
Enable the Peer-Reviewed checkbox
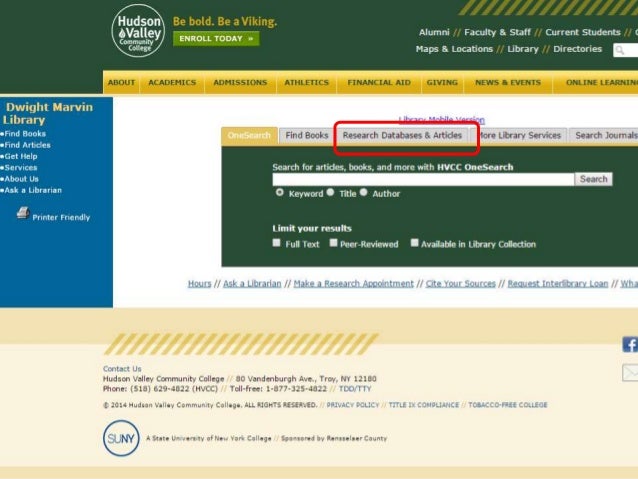(333, 243)
